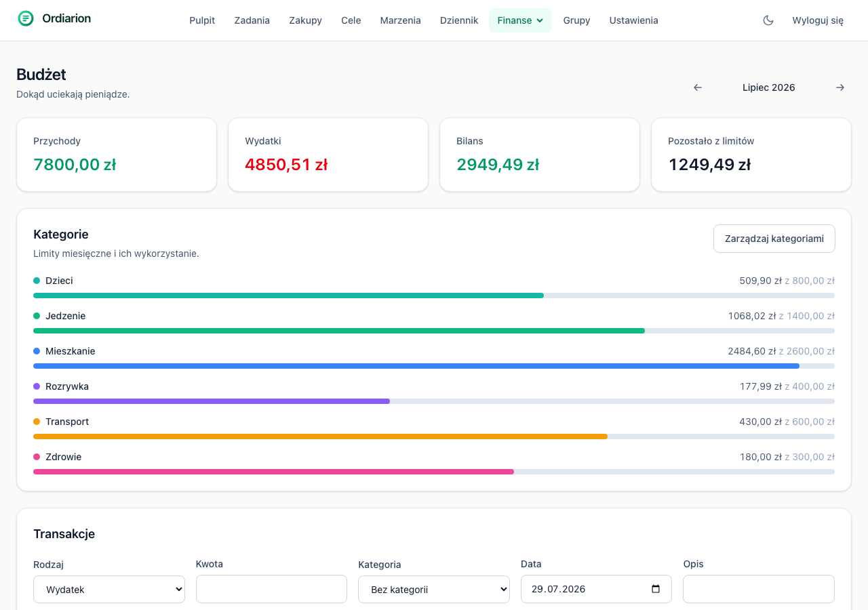
Task: Navigate to Zadania
Action: coord(252,20)
